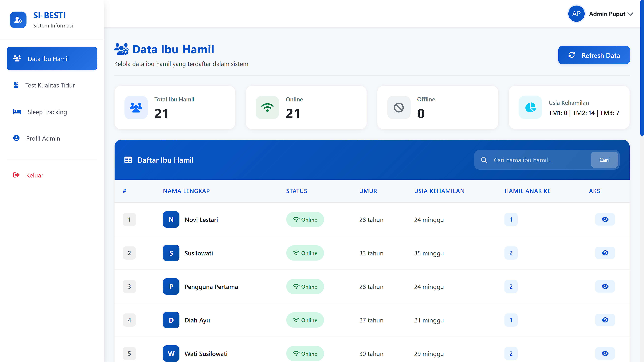
Task: Click the Online wifi status icon
Action: click(267, 107)
